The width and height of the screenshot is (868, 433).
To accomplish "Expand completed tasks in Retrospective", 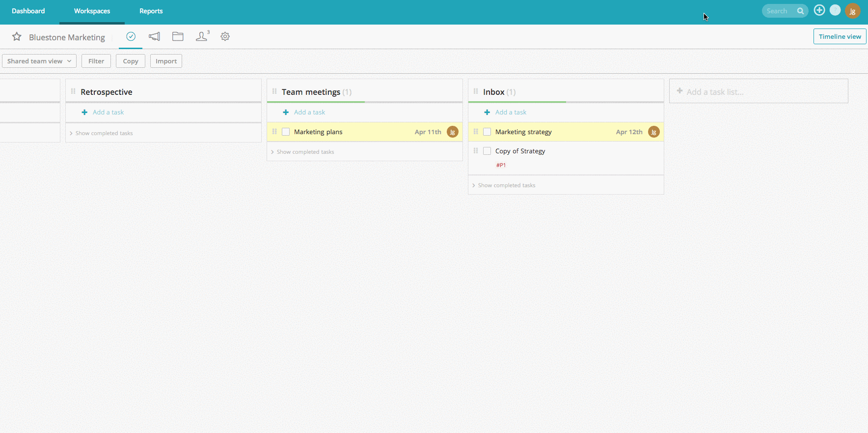I will pyautogui.click(x=101, y=133).
